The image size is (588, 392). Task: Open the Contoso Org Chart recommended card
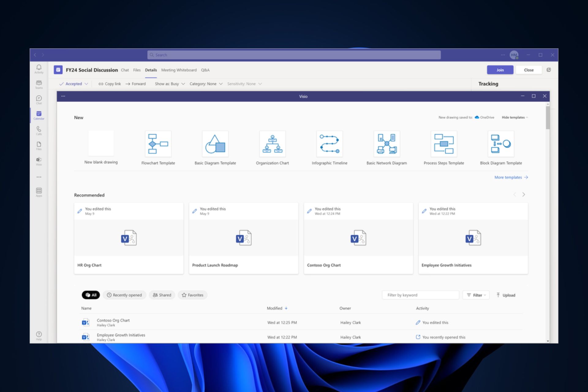[358, 238]
